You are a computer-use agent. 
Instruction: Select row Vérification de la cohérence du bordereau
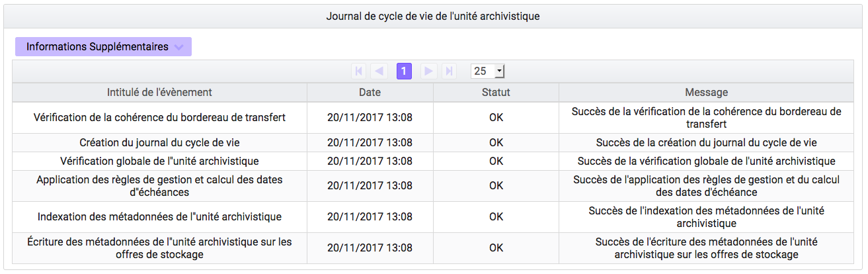coord(433,118)
